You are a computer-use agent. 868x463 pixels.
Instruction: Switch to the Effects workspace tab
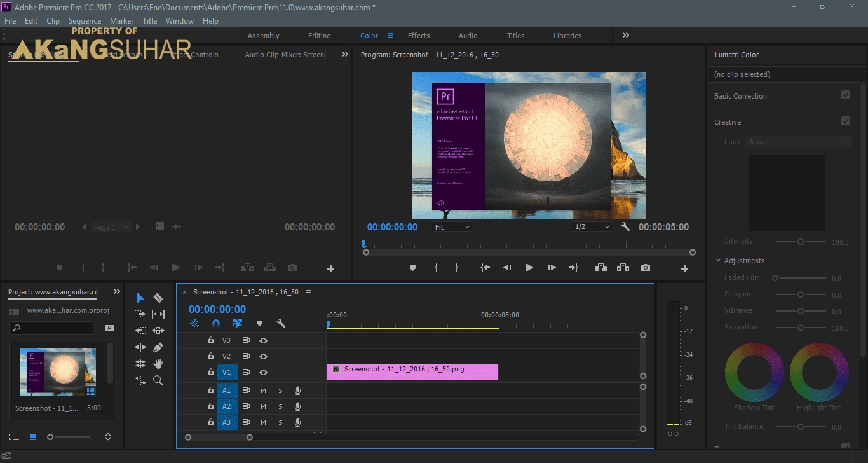pyautogui.click(x=419, y=35)
